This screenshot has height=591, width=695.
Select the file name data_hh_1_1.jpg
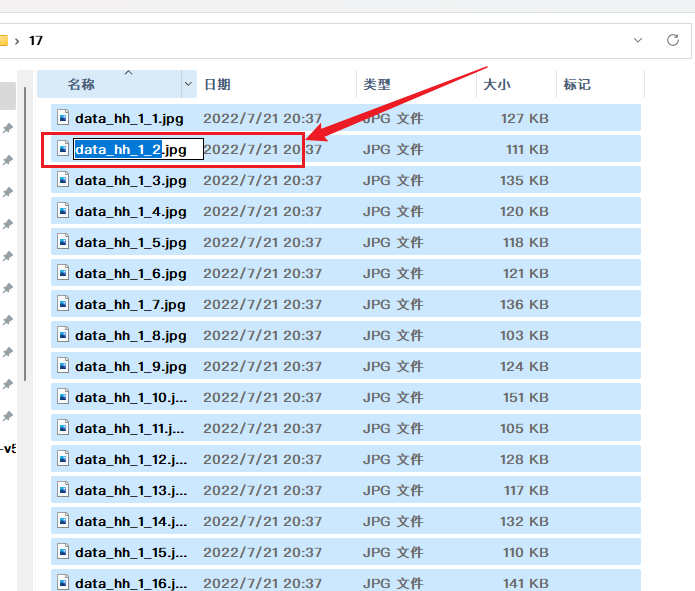pos(129,119)
